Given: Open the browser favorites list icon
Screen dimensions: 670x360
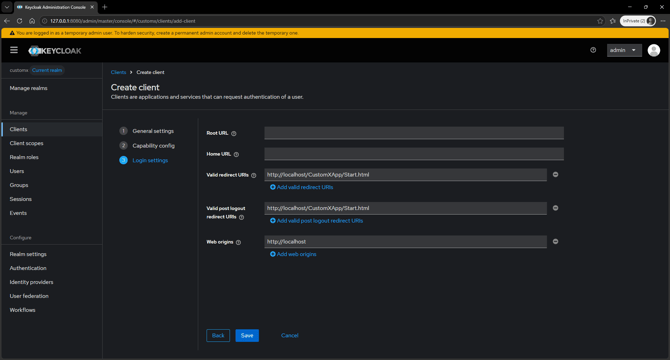Looking at the screenshot, I should pyautogui.click(x=613, y=21).
